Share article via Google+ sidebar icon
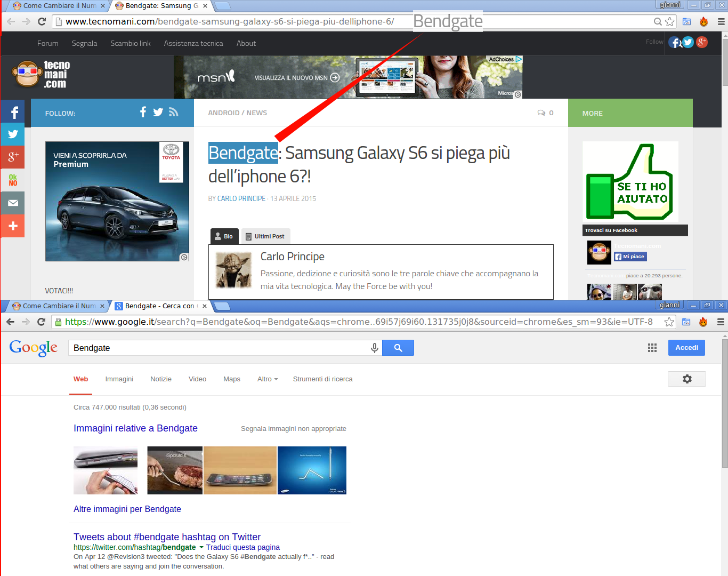This screenshot has height=576, width=728. (x=12, y=157)
